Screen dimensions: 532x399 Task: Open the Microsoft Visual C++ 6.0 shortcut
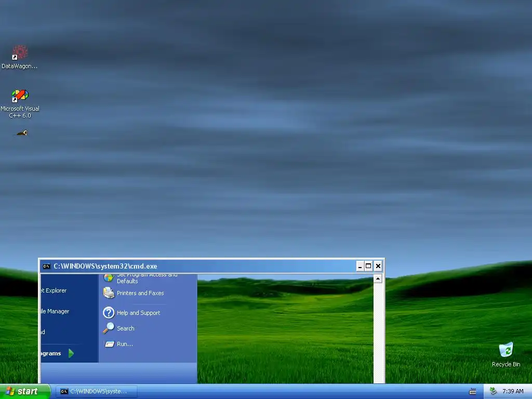coord(20,103)
